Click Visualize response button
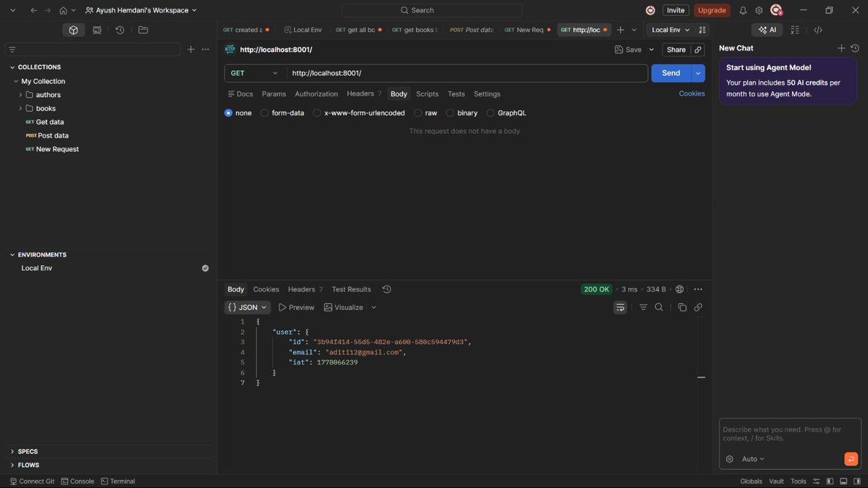Viewport: 868px width, 488px height. coord(344,307)
